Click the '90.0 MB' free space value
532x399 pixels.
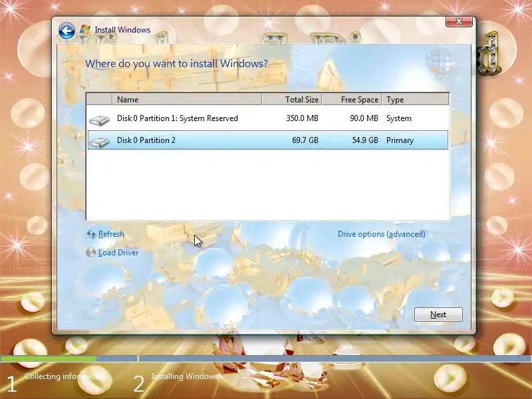click(364, 118)
